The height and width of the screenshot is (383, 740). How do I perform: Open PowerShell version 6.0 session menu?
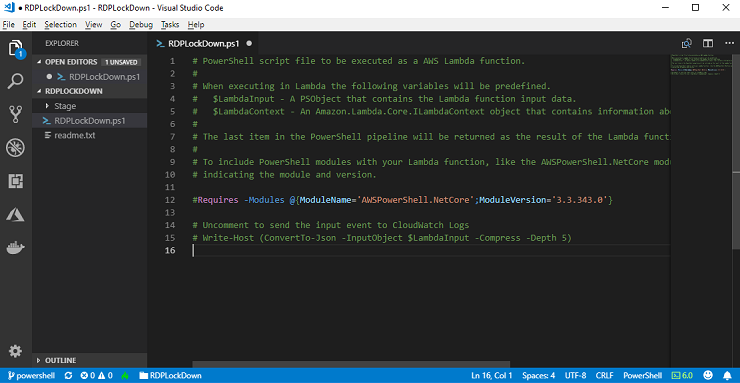[x=682, y=375]
